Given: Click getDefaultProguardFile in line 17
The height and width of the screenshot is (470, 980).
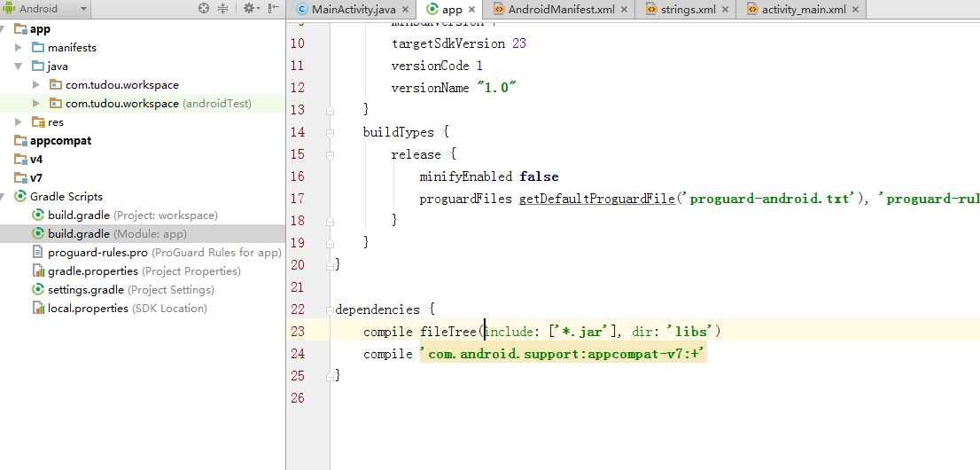Looking at the screenshot, I should point(597,199).
